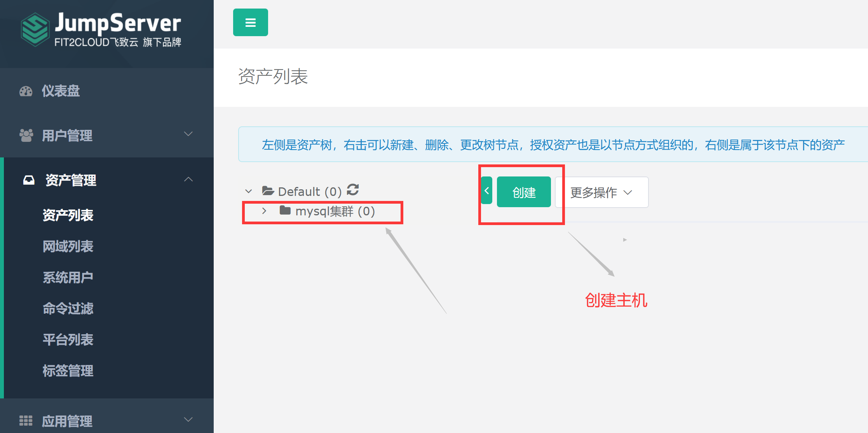Go to 平台列表 submenu
This screenshot has height=433, width=868.
point(68,339)
